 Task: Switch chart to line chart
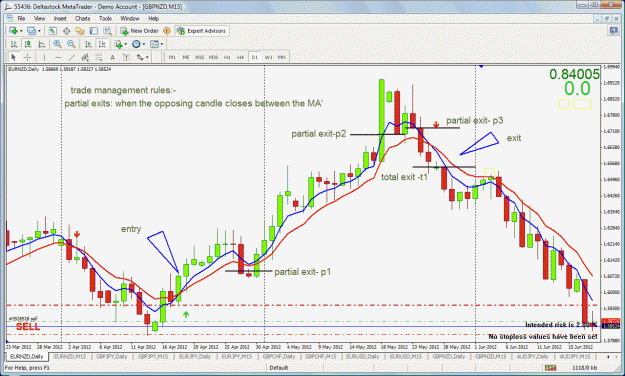point(41,44)
